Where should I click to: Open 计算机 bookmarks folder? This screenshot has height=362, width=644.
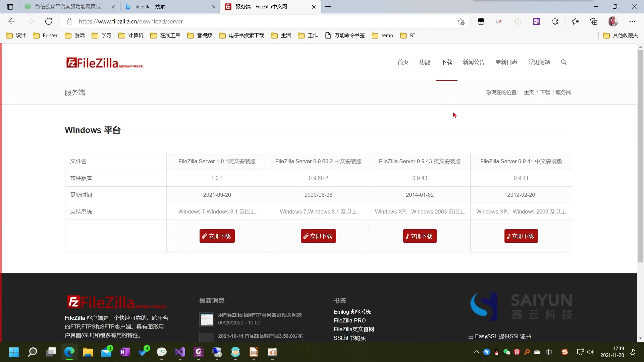pyautogui.click(x=131, y=36)
